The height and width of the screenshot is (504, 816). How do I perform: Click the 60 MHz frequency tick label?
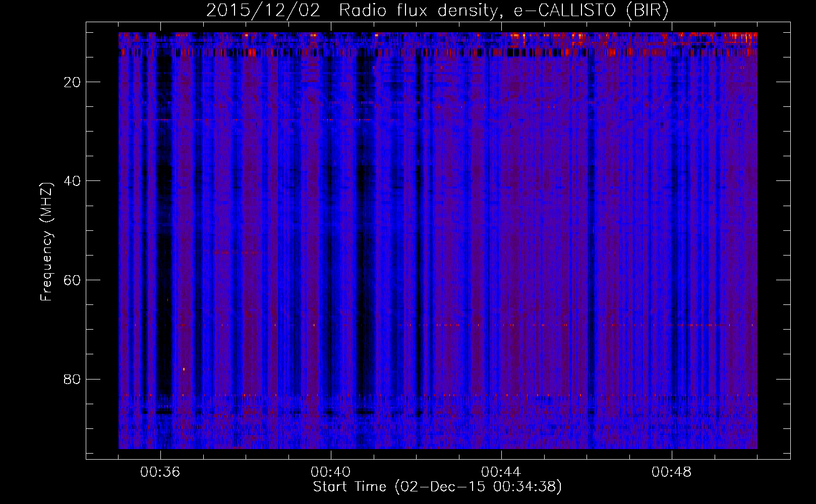73,280
